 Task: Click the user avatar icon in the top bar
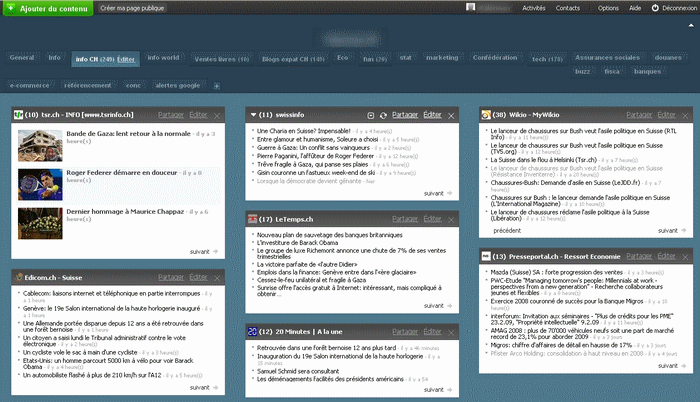click(470, 7)
